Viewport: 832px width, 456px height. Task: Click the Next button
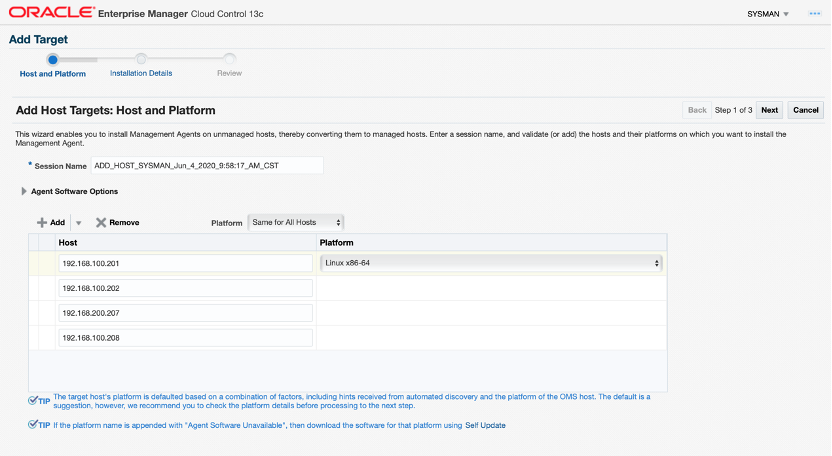click(769, 110)
